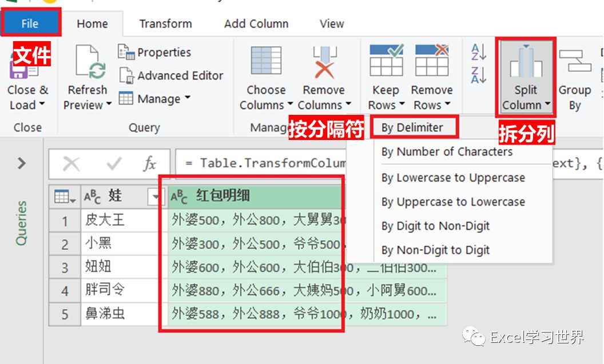Viewport: 604px width, 364px height.
Task: Select row number 5
Action: coord(65,314)
